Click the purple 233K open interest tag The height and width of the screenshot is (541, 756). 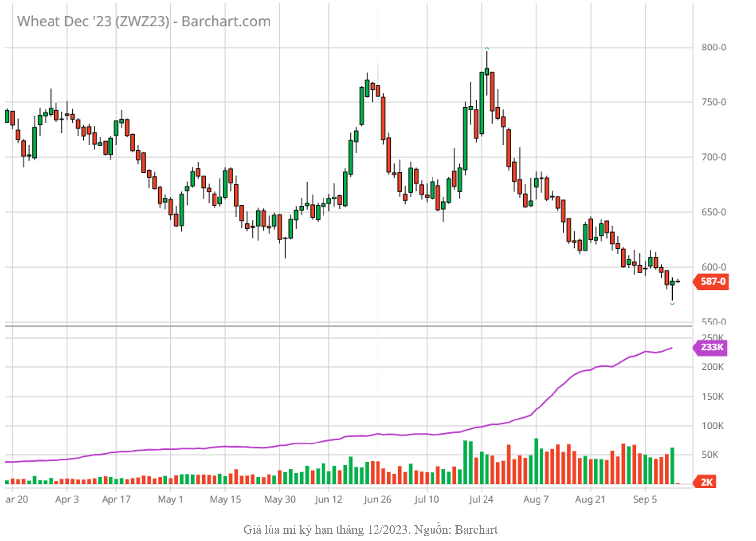[x=710, y=347]
